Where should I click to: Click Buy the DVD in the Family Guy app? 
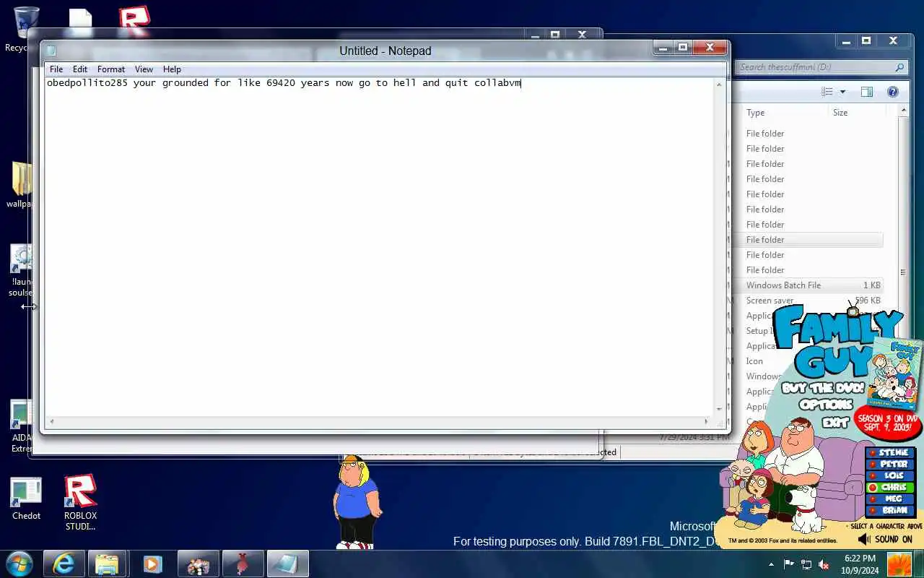[x=823, y=388]
